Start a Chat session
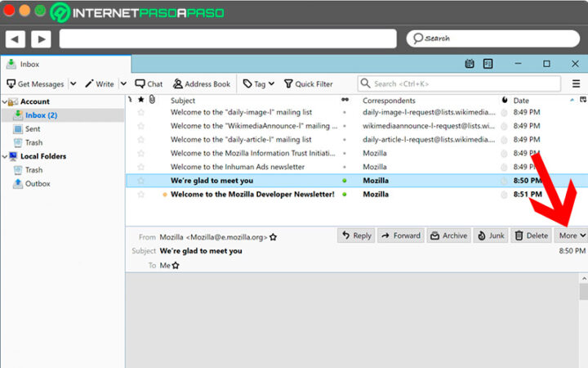This screenshot has height=368, width=588. pyautogui.click(x=149, y=83)
